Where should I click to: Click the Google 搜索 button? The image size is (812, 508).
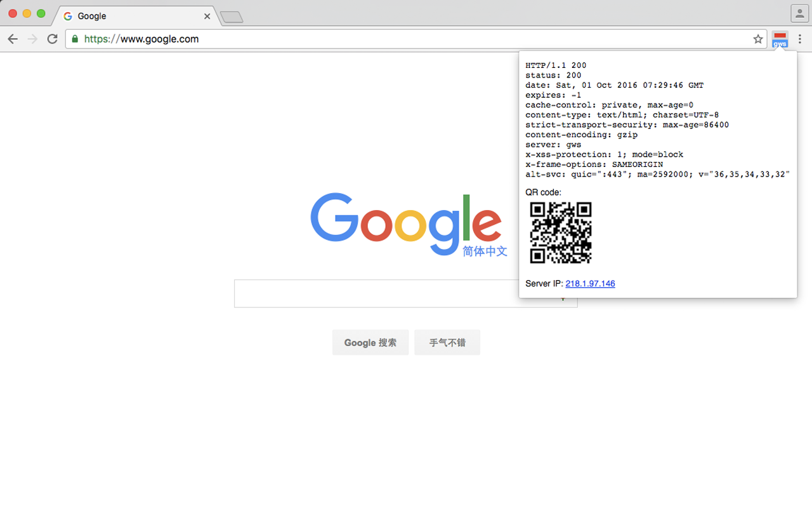370,342
